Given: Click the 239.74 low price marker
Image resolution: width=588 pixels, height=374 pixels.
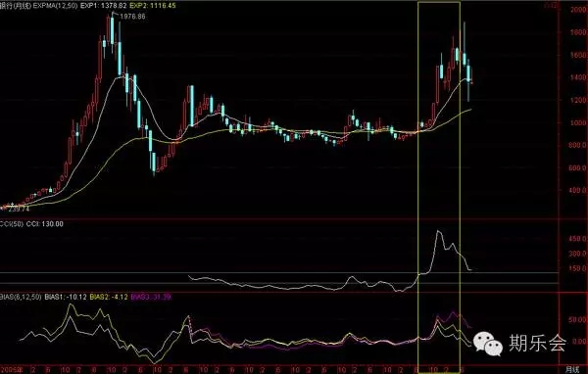Looking at the screenshot, I should 19,210.
